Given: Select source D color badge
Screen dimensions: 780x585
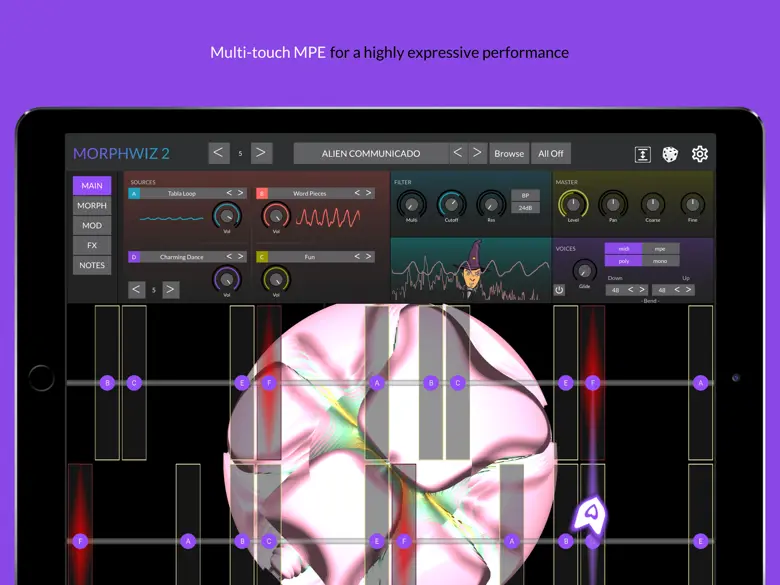Looking at the screenshot, I should pyautogui.click(x=134, y=257).
